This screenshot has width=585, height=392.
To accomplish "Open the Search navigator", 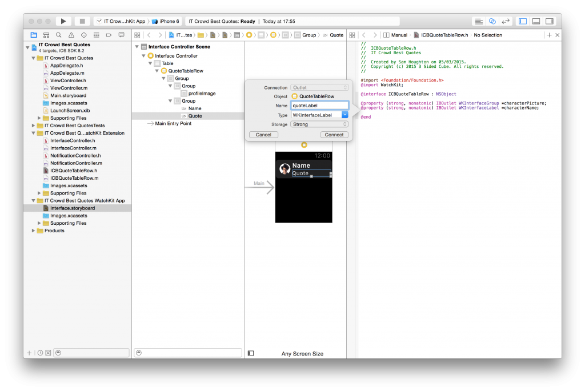I will (58, 35).
